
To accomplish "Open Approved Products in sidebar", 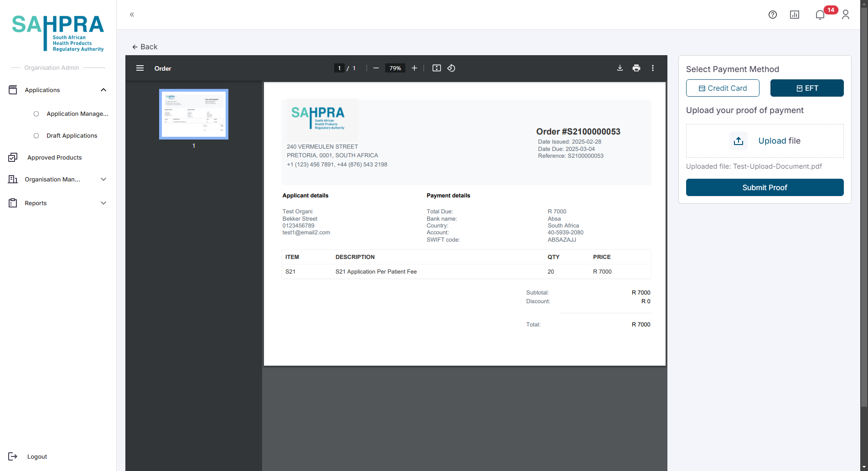I will 54,157.
